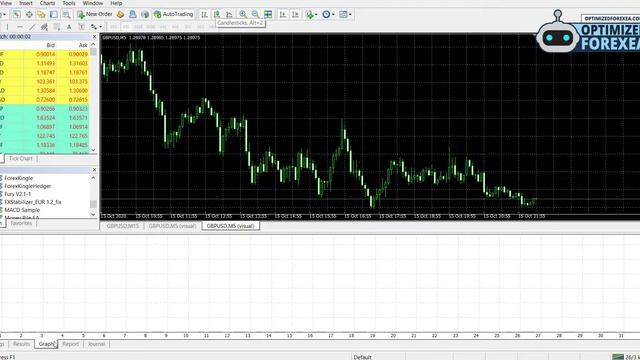Click the New Order button
The image size is (640, 360).
point(95,14)
